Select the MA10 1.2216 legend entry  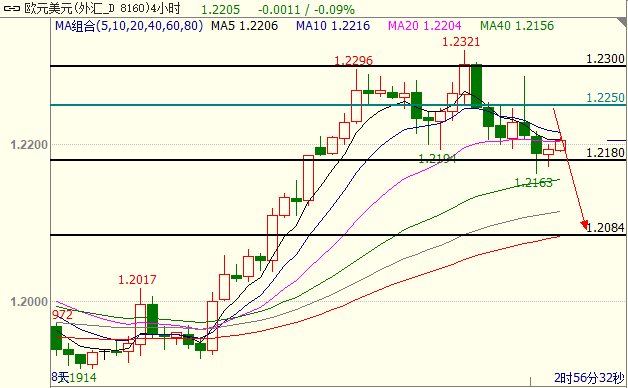333,26
